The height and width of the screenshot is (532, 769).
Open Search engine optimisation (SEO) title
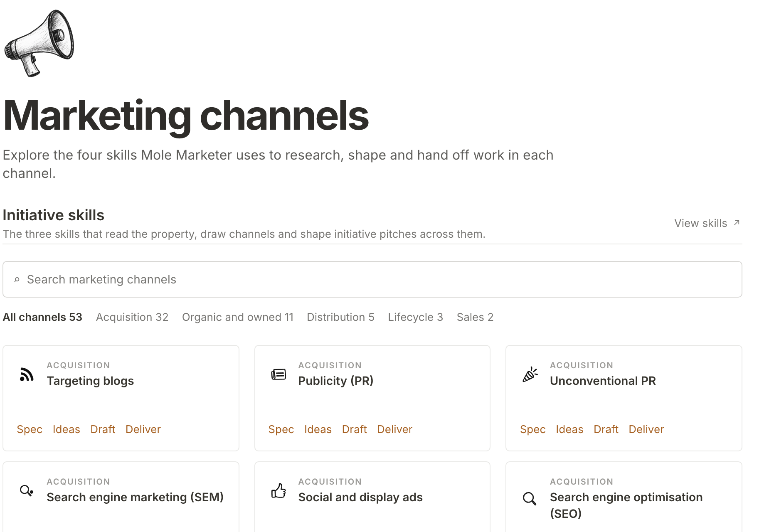pos(626,505)
